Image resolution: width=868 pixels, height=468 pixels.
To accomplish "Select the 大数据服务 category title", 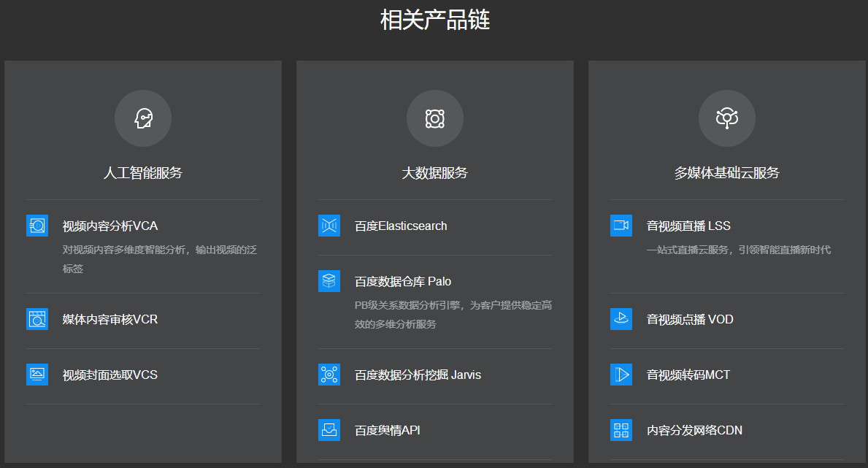I will click(435, 173).
